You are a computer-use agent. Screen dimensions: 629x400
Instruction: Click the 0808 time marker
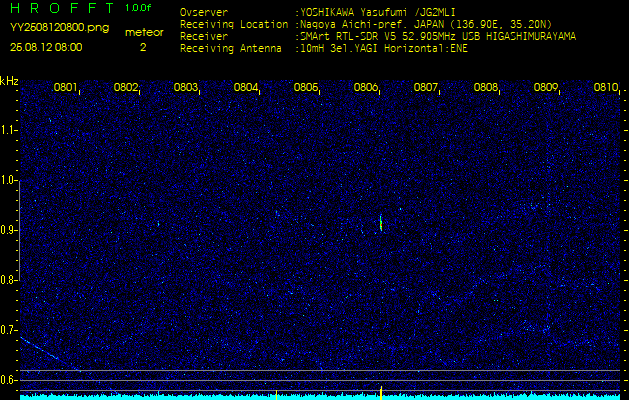[485, 87]
